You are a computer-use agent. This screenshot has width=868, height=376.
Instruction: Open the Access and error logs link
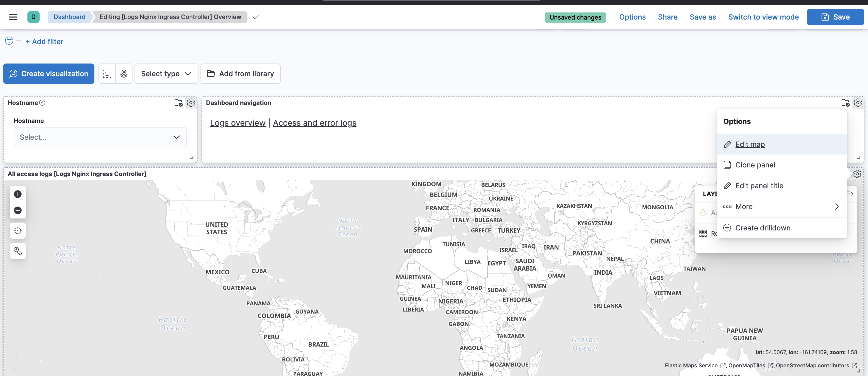tap(314, 123)
